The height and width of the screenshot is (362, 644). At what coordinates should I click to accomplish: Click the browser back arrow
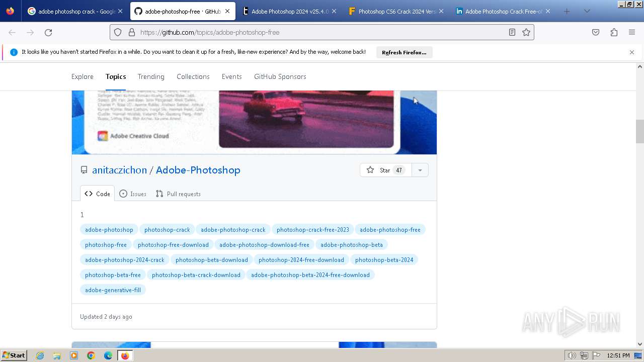pos(12,32)
